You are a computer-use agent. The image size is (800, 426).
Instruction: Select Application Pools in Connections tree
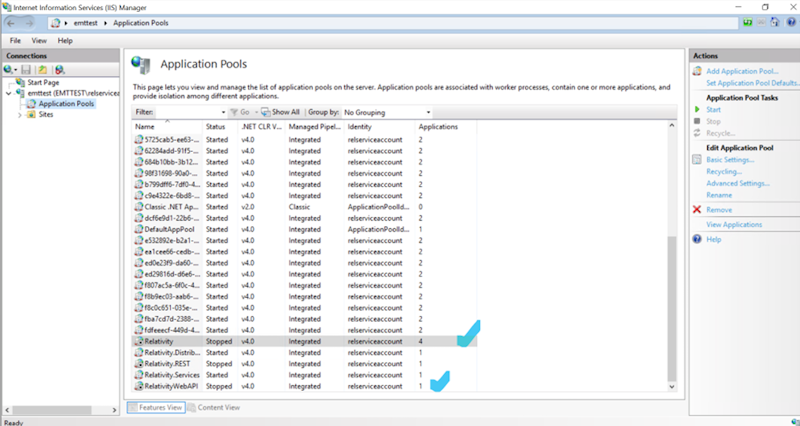[66, 104]
